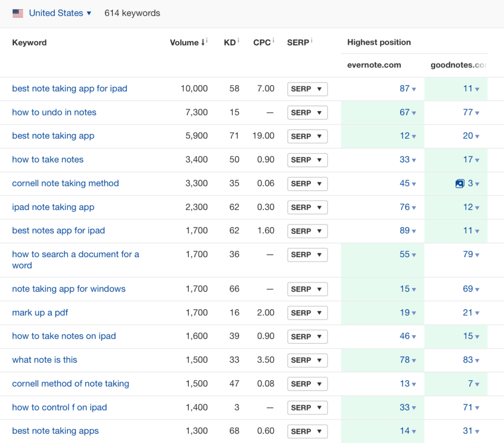Expand SERP dropdown for 'how to take notes'
Image resolution: width=504 pixels, height=443 pixels.
(x=307, y=160)
